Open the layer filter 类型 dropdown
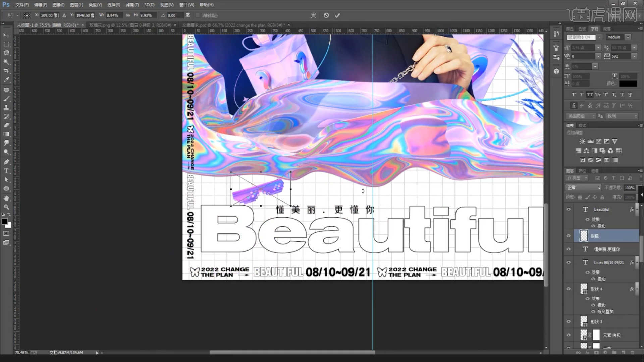This screenshot has height=362, width=644. (577, 178)
